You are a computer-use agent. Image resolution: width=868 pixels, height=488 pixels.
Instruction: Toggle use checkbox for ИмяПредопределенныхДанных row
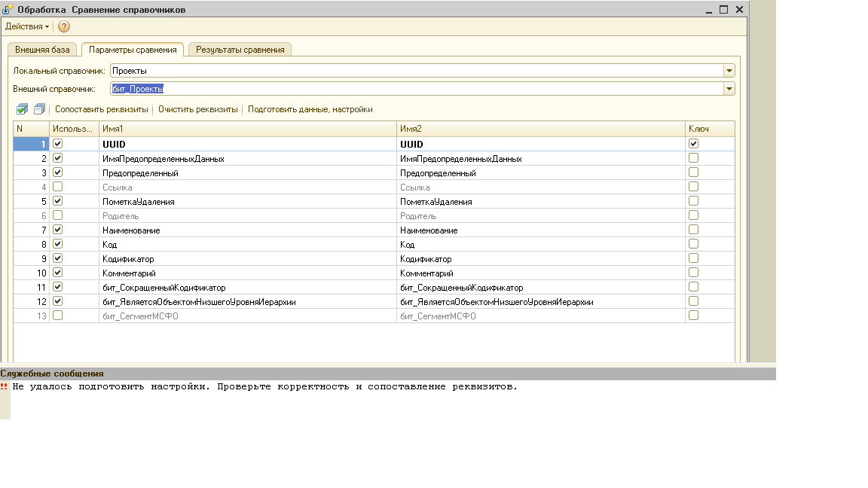pos(57,157)
